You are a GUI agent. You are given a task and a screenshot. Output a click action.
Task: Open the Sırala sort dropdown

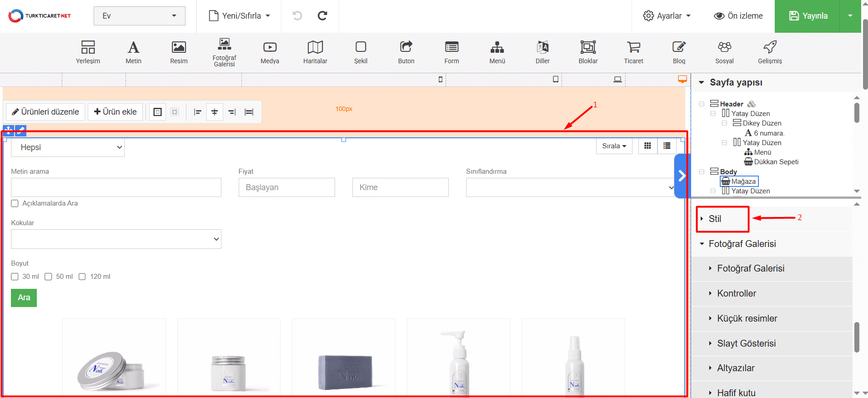tap(614, 146)
